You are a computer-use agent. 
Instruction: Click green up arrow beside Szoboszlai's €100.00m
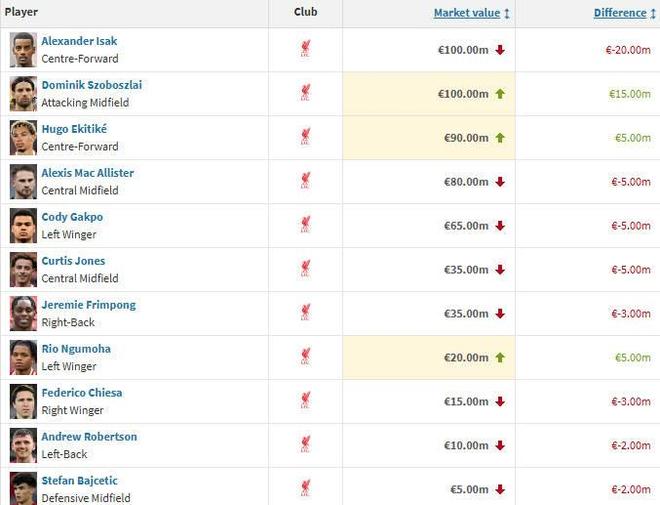[x=500, y=94]
